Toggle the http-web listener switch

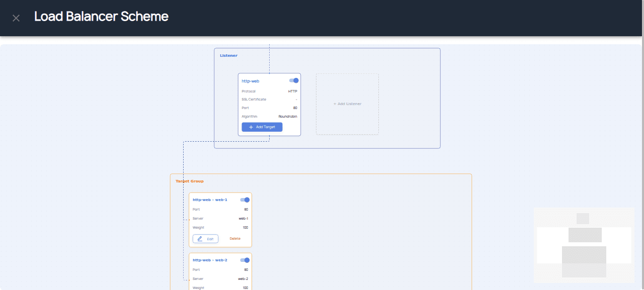click(294, 80)
